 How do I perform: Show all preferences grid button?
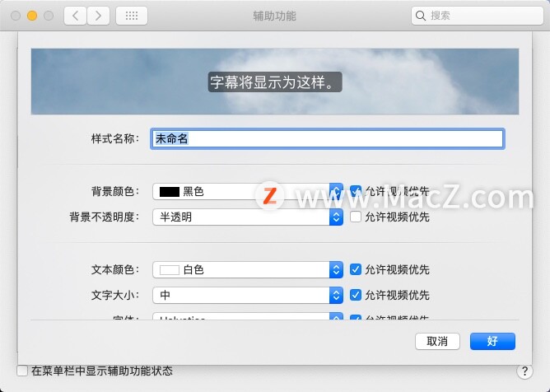[x=132, y=16]
